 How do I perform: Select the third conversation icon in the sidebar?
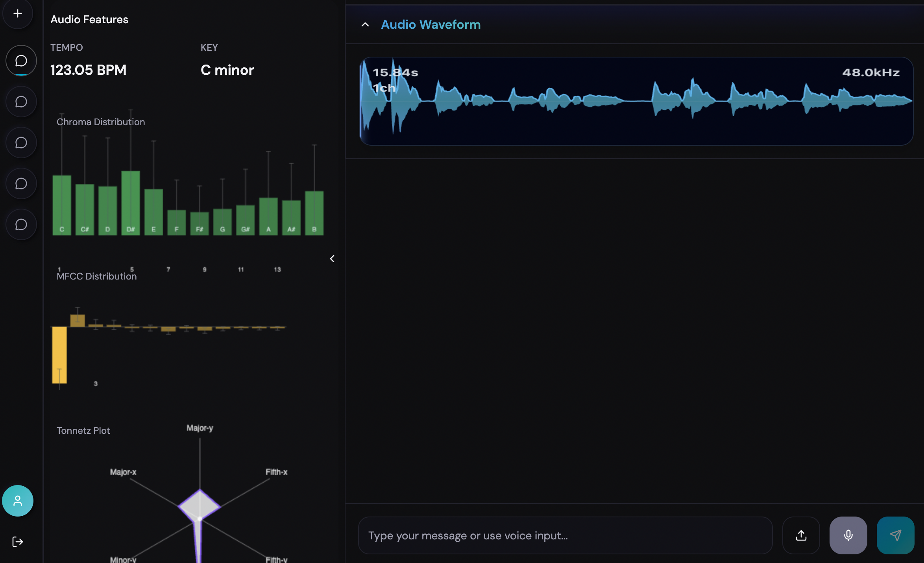(21, 142)
